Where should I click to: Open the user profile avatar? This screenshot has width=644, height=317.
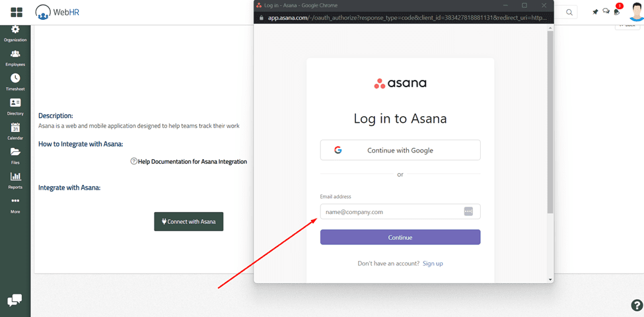click(x=636, y=12)
